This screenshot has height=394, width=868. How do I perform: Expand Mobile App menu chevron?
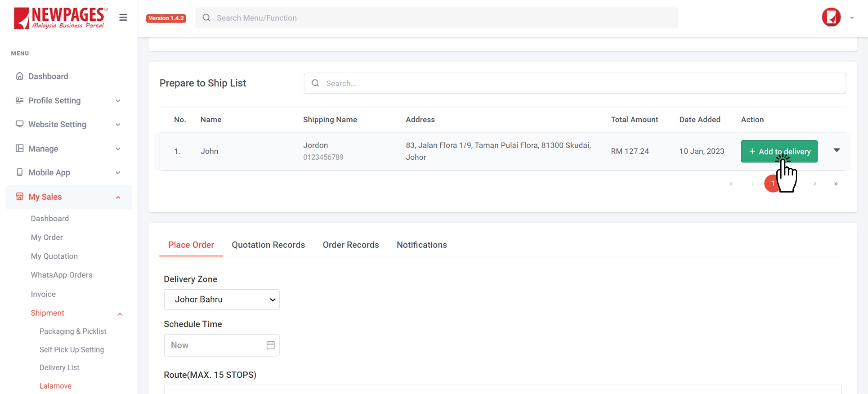point(118,173)
